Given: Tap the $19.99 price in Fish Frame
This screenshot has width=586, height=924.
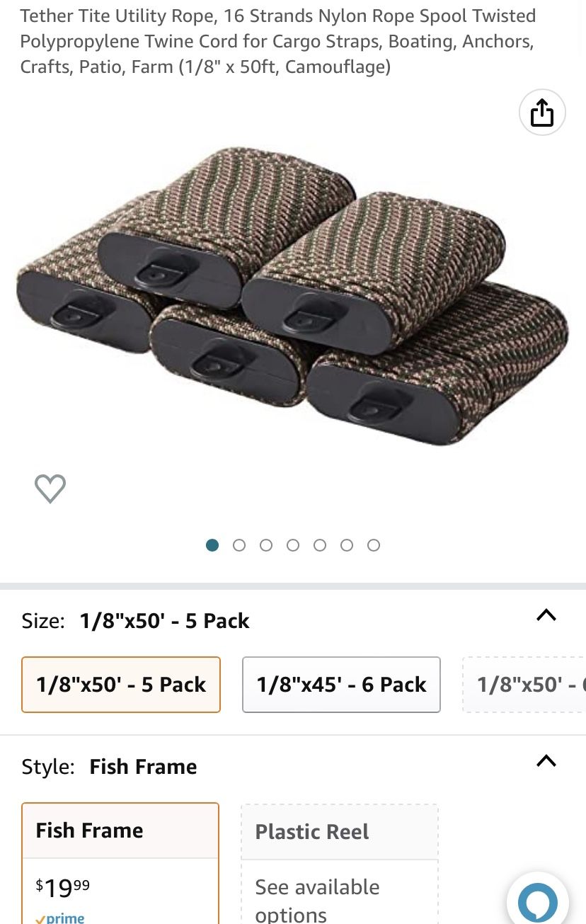Looking at the screenshot, I should click(x=63, y=886).
